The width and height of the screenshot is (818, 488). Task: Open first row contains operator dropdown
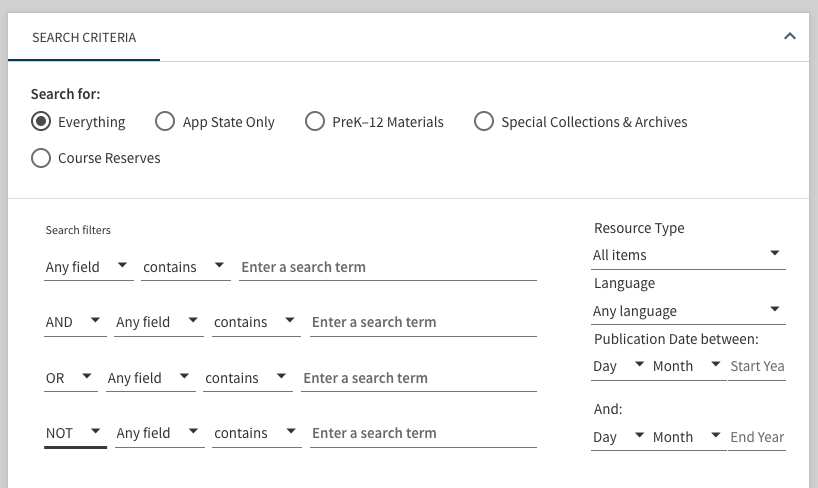185,267
